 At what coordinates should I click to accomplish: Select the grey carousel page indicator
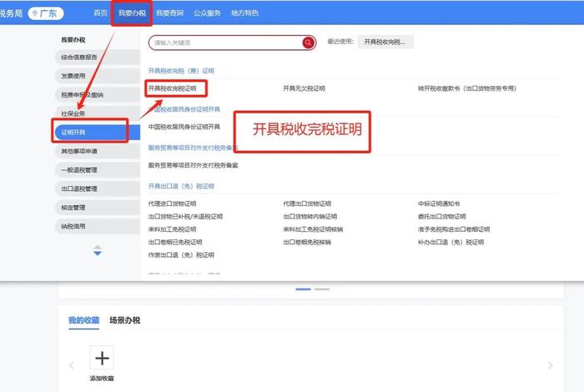(322, 289)
